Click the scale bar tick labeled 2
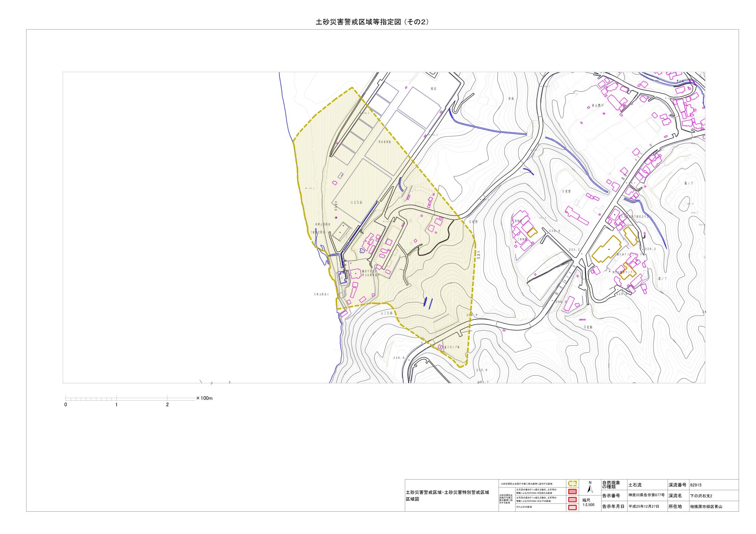Screen dimensions: 756x534 167,404
